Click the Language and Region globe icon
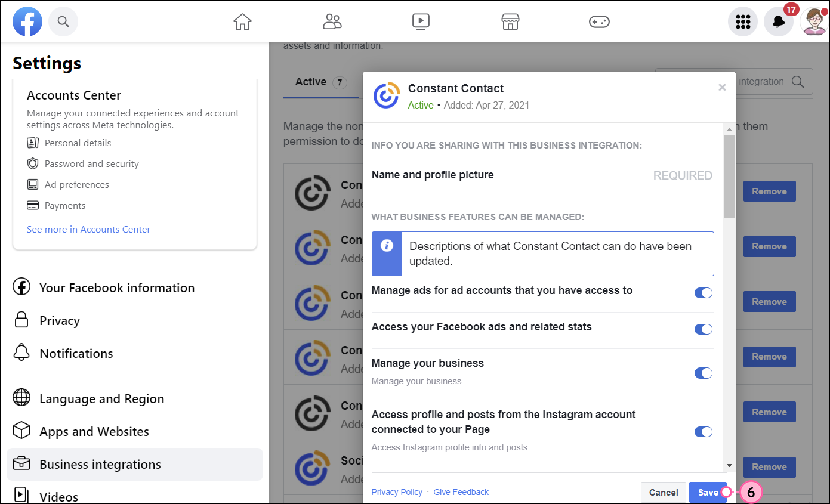Image resolution: width=830 pixels, height=504 pixels. (x=21, y=398)
